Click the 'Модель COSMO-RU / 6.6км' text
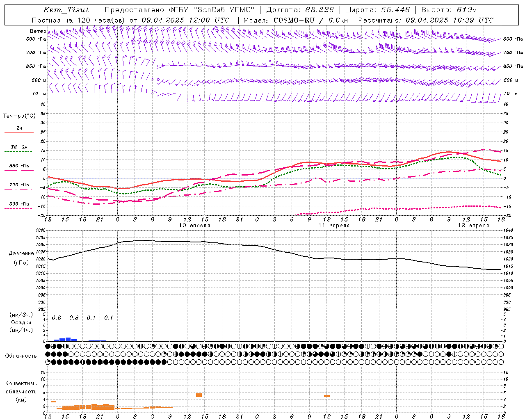Screen dimensions: 525x420 pos(295,20)
